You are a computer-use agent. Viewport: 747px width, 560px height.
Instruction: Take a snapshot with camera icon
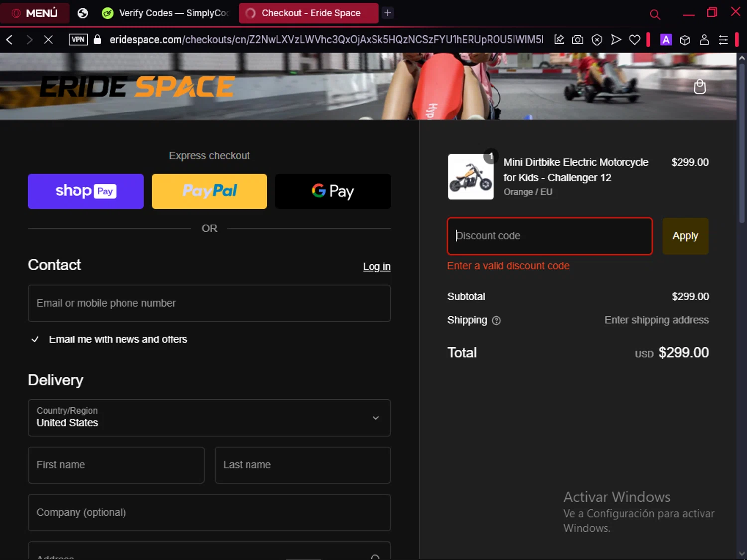pyautogui.click(x=578, y=40)
